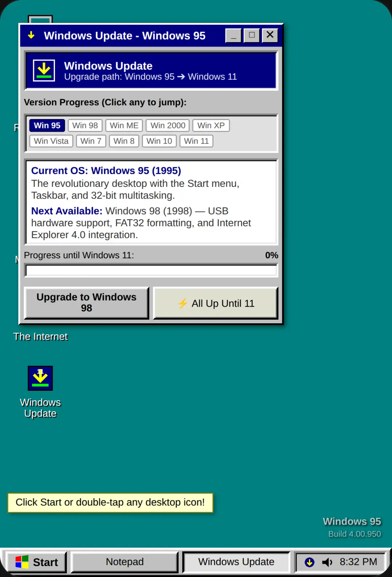This screenshot has width=392, height=577.
Task: Click the Windows Update taskbar button
Action: tap(236, 562)
